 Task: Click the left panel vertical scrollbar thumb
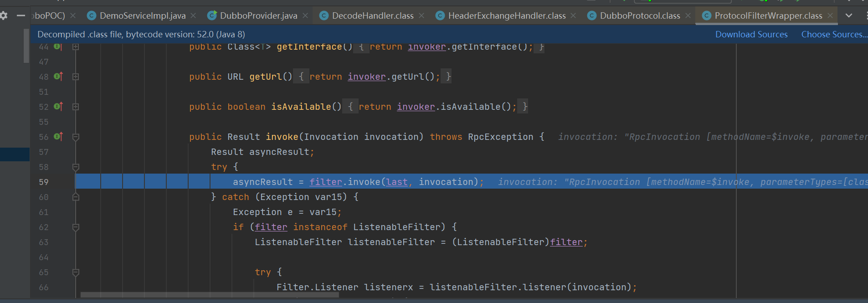coord(26,46)
